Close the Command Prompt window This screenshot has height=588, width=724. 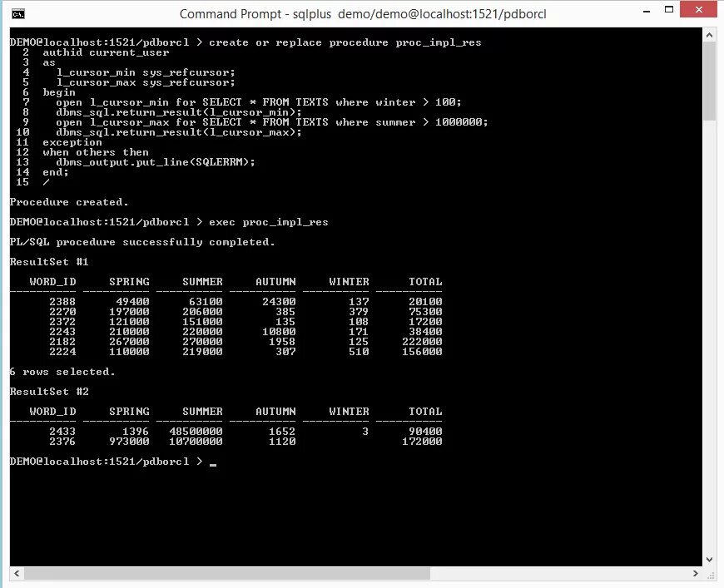pyautogui.click(x=698, y=9)
